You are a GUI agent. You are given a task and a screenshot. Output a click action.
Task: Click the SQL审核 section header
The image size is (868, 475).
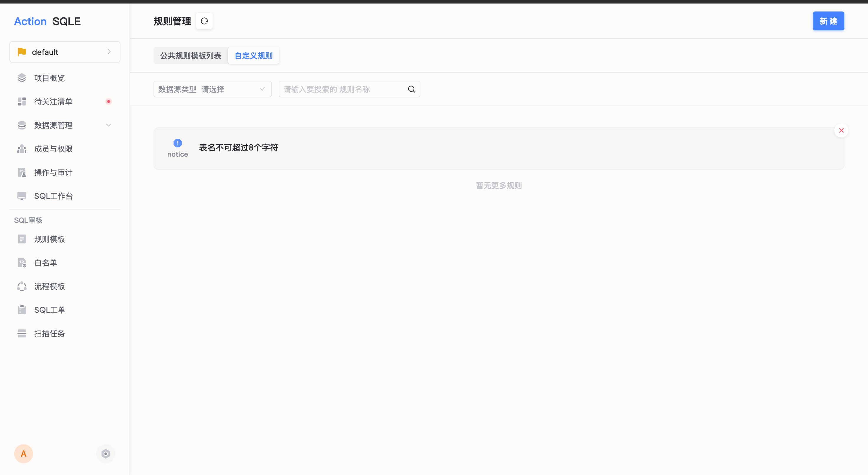pos(28,220)
